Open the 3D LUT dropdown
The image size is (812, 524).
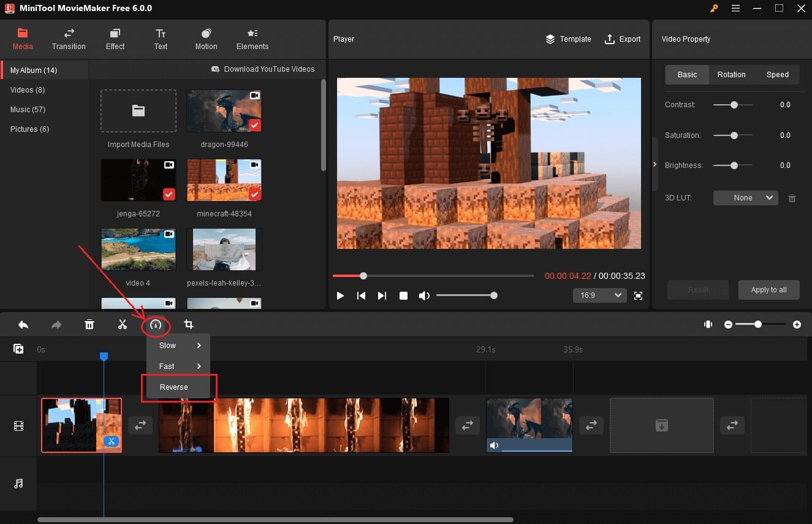[745, 198]
